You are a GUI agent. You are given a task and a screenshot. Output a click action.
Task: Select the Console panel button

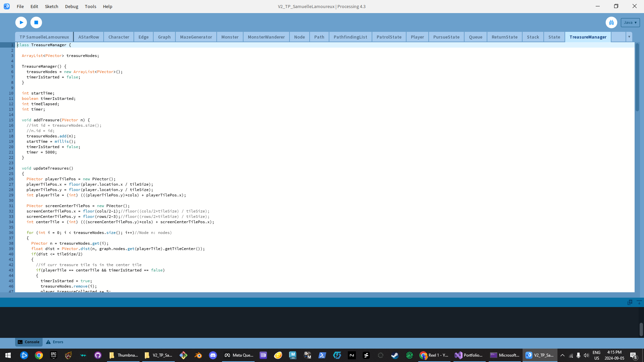29,342
